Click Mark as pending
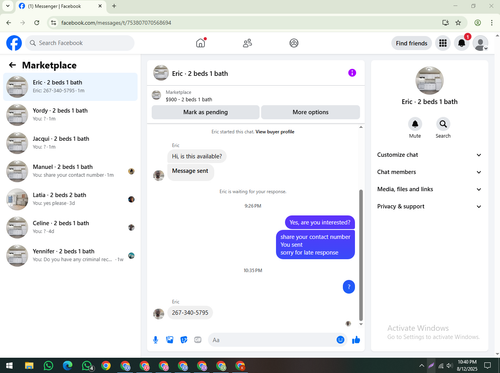 tap(205, 112)
